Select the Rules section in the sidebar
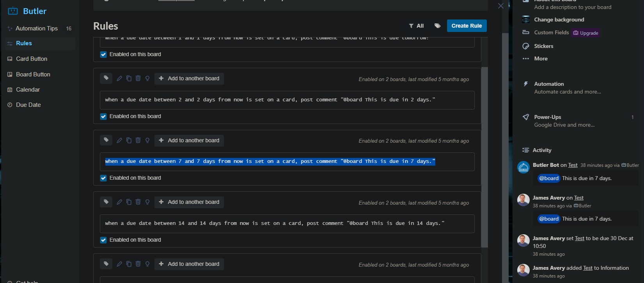The height and width of the screenshot is (283, 644). 40,43
